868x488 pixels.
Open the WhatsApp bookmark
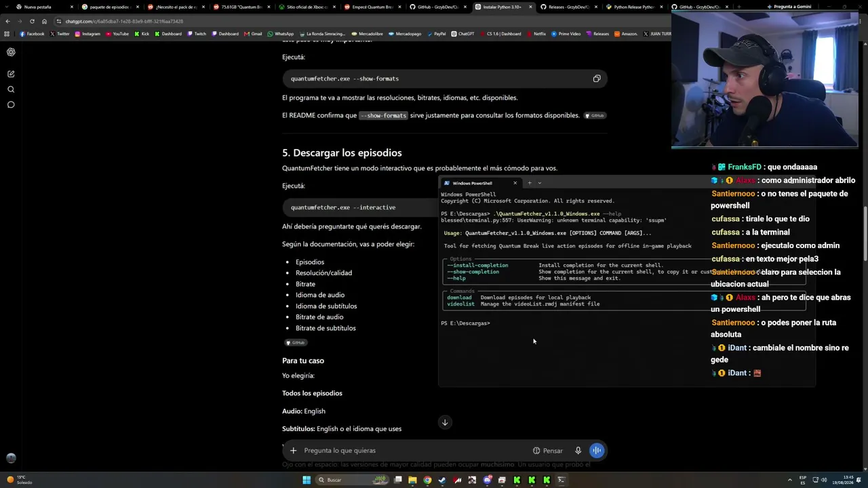[x=281, y=34]
